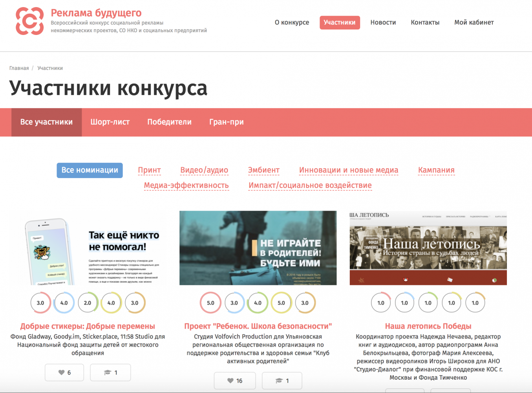
Task: Filter by Инновации и новые медиа
Action: [x=349, y=170]
